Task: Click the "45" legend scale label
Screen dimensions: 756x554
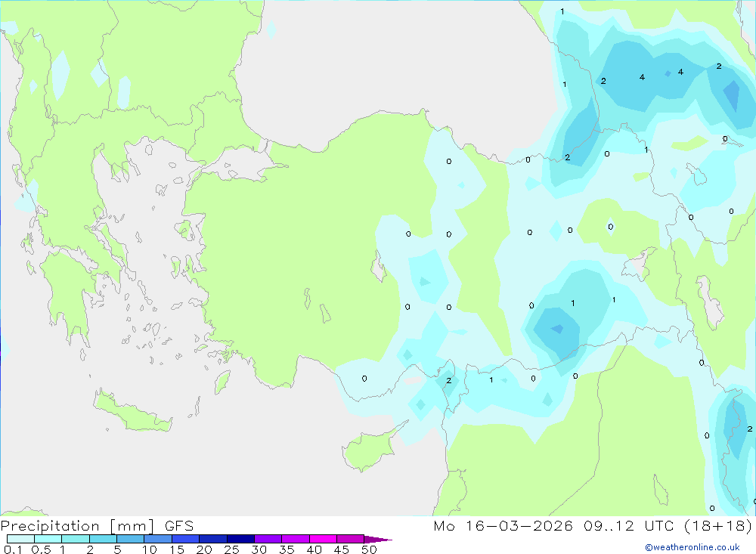Action: pos(342,549)
